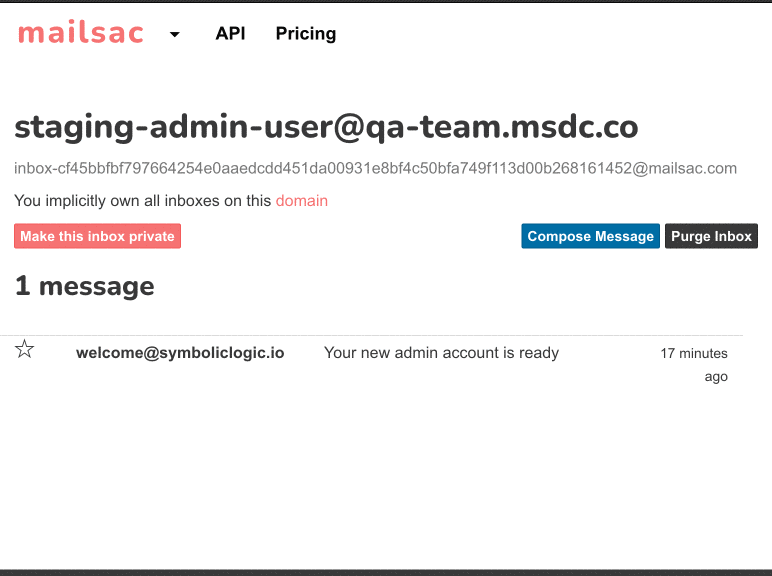Click the dark footer bar at page bottom
The height and width of the screenshot is (576, 772).
(386, 573)
